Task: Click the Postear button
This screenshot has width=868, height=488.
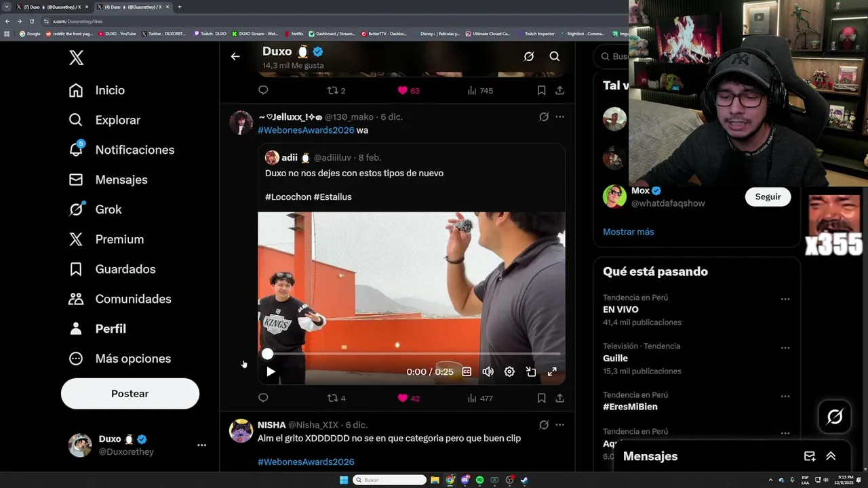Action: pos(130,394)
